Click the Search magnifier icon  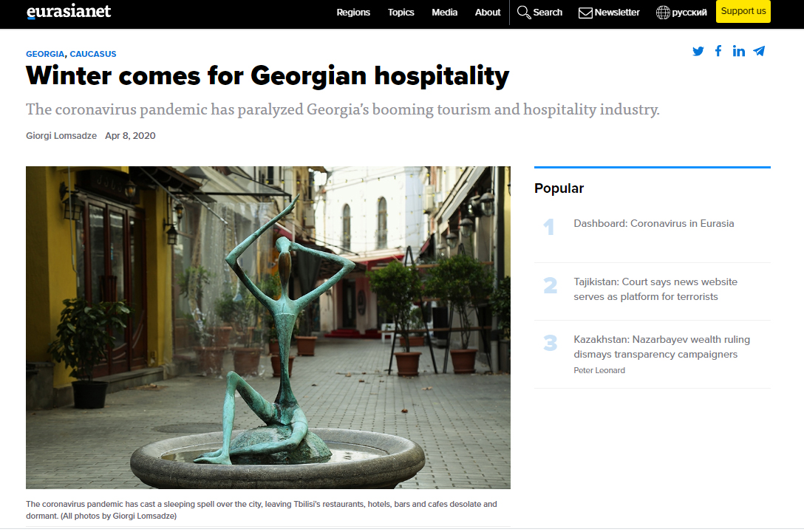(x=523, y=13)
